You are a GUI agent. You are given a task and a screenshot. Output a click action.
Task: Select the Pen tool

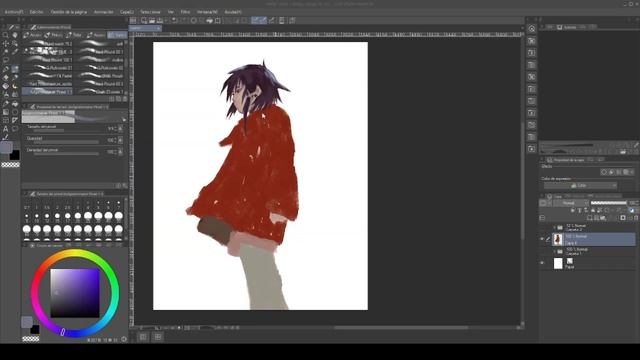[5, 69]
